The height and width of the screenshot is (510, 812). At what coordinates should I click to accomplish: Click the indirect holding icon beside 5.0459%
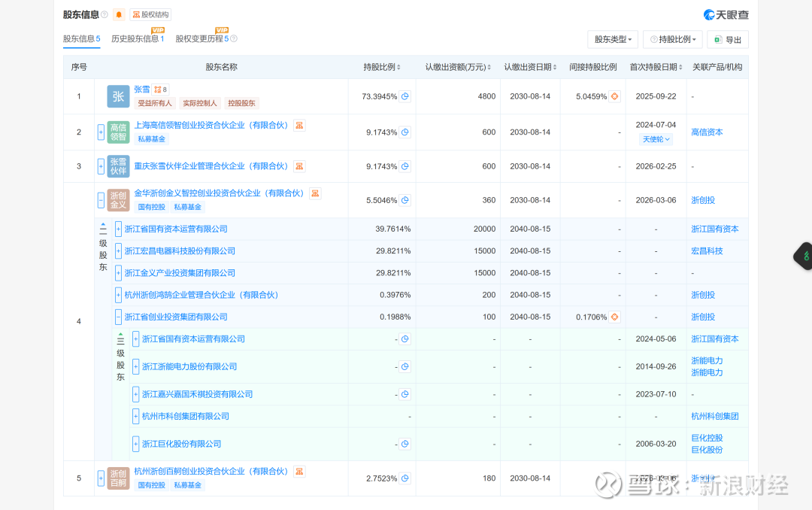[614, 96]
